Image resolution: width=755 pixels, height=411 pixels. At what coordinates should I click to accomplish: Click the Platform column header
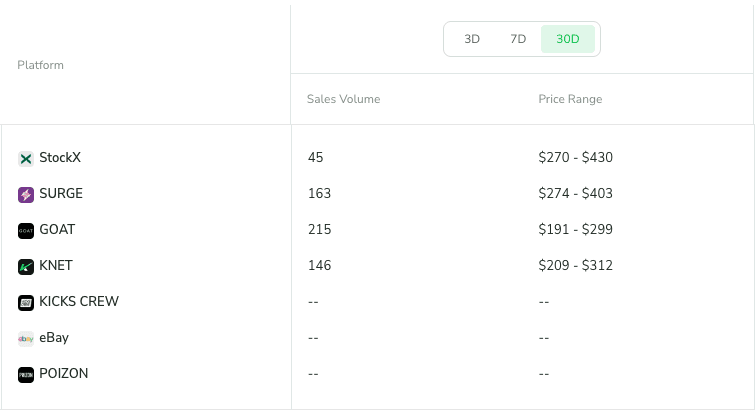coord(40,65)
